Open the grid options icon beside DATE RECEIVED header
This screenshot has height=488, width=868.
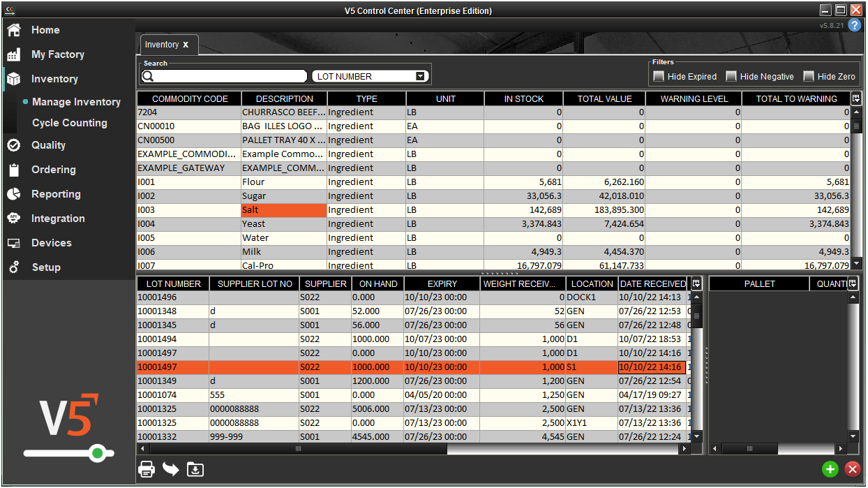(696, 283)
